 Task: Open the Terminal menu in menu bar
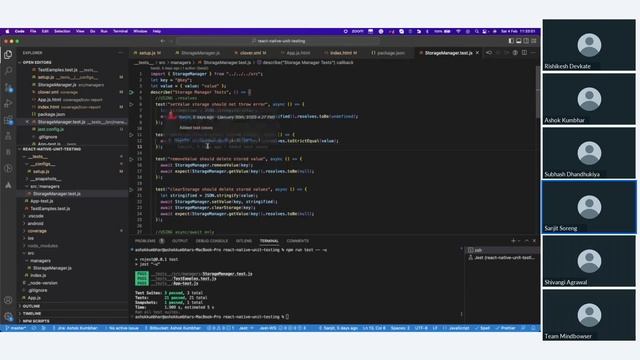click(120, 31)
